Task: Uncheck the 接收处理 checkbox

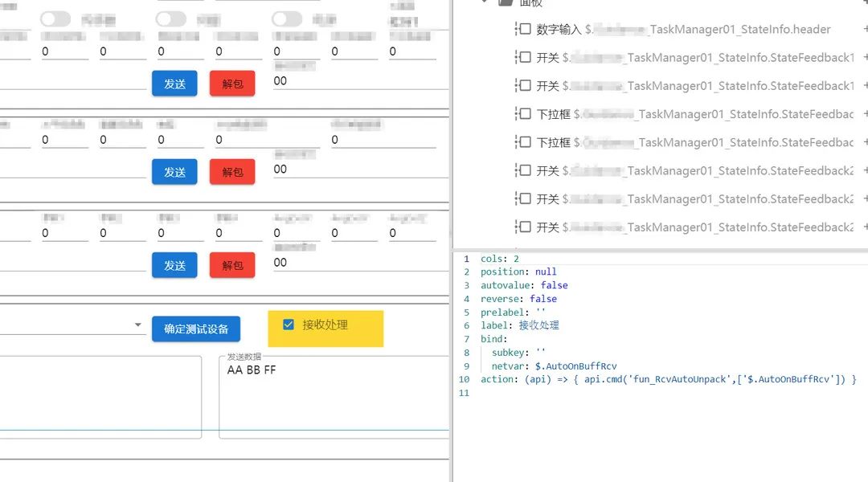Action: pos(289,325)
